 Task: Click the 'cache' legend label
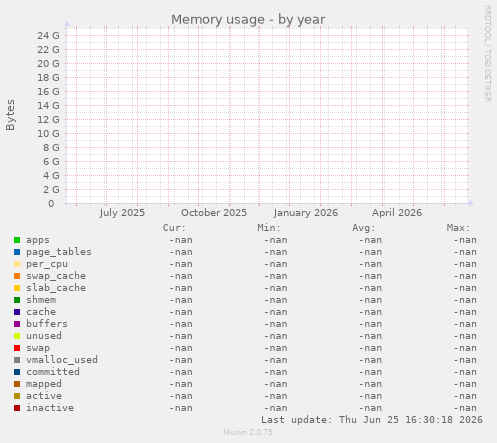[41, 312]
